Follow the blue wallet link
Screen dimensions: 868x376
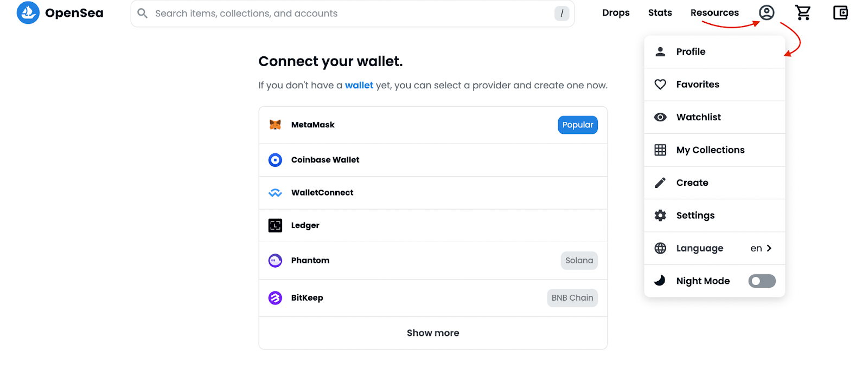359,85
